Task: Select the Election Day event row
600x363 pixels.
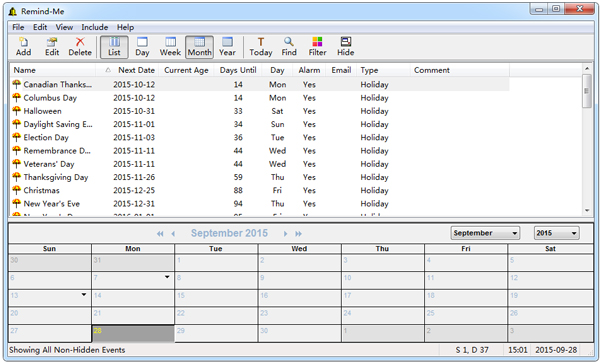Action: click(x=260, y=137)
